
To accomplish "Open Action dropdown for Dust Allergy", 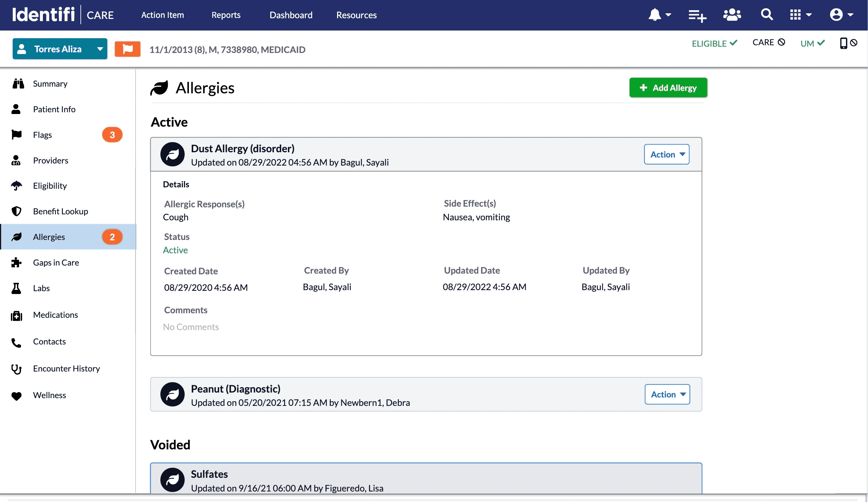I will pyautogui.click(x=666, y=154).
